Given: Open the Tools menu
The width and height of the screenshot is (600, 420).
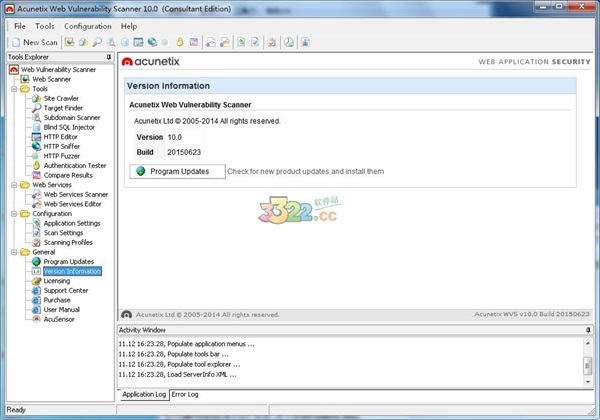Looking at the screenshot, I should click(x=45, y=26).
